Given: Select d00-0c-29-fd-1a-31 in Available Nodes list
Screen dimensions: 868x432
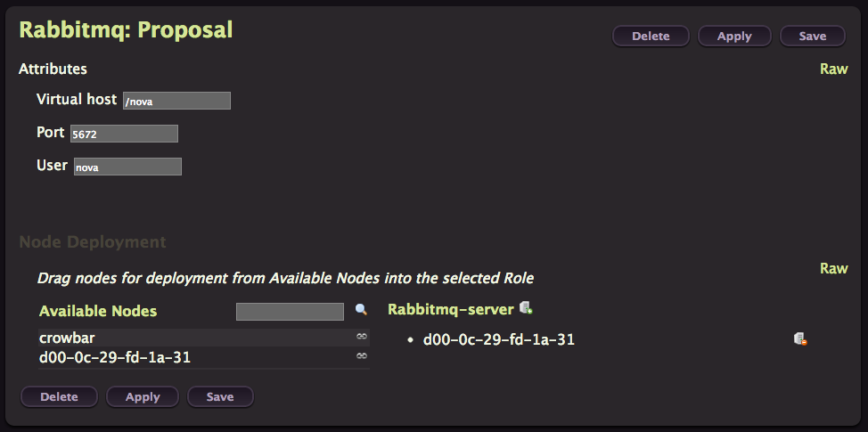Looking at the screenshot, I should pos(204,358).
